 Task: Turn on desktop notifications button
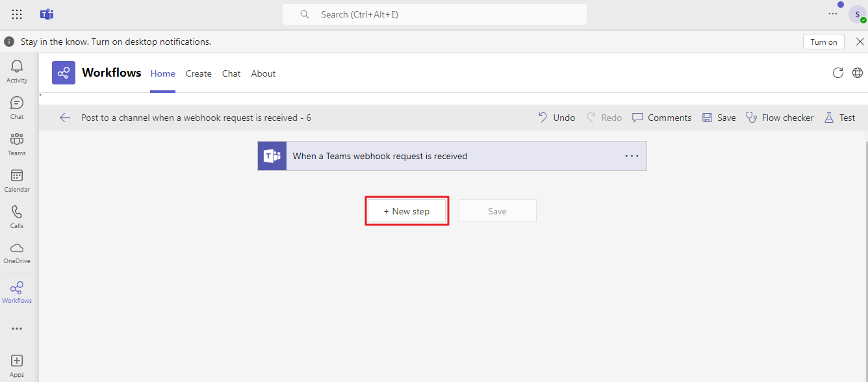(x=824, y=42)
